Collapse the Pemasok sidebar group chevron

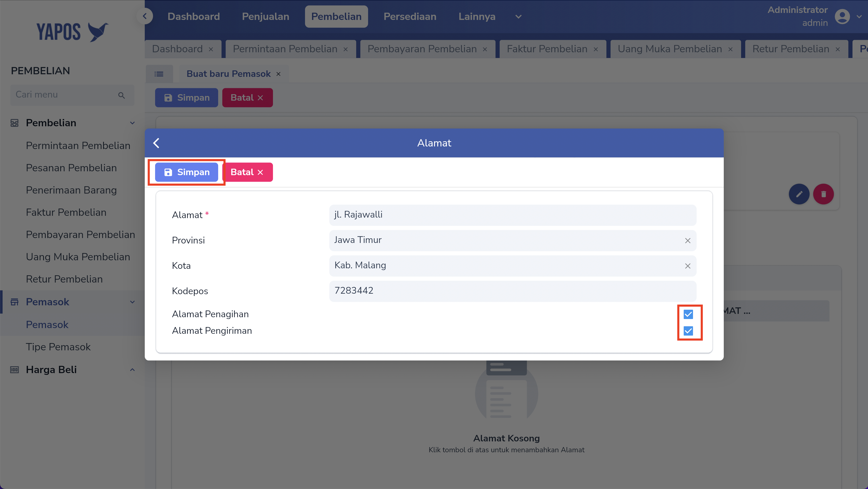(132, 302)
